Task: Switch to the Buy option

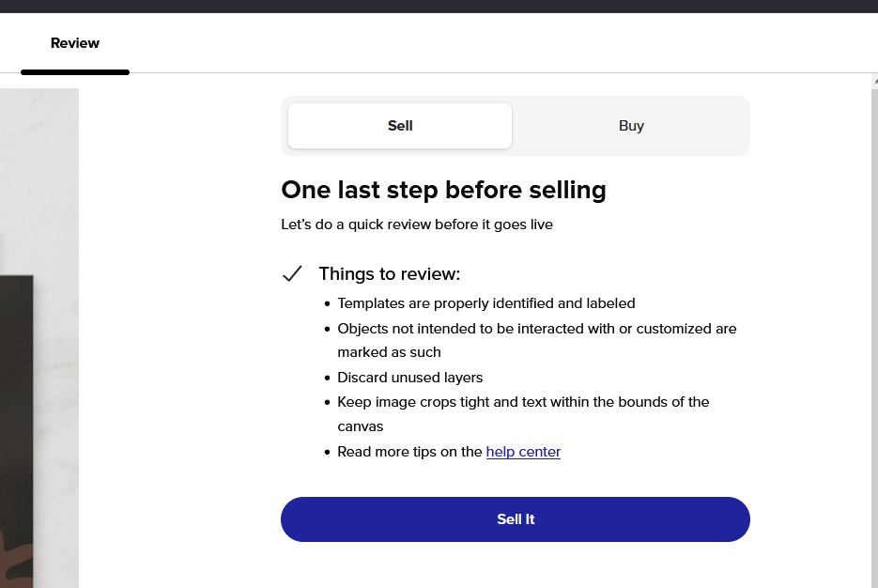Action: [x=631, y=126]
